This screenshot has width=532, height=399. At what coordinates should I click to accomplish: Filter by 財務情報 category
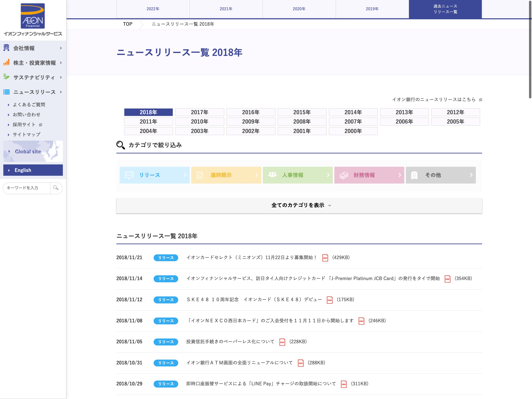(x=369, y=175)
